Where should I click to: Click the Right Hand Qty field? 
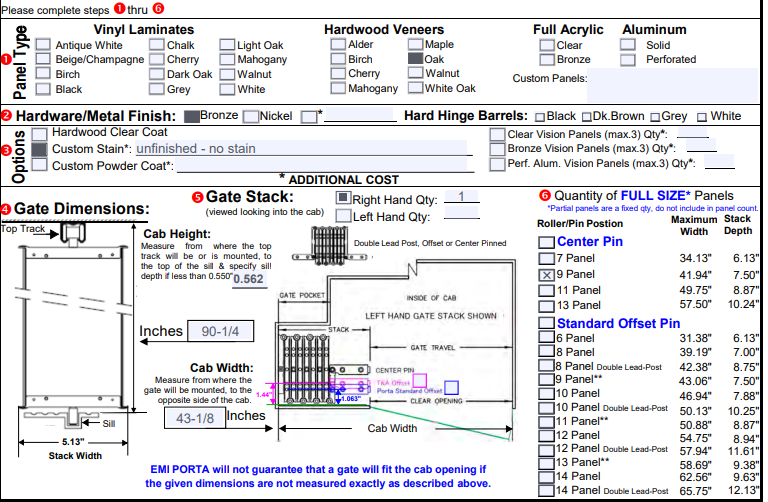click(x=461, y=197)
